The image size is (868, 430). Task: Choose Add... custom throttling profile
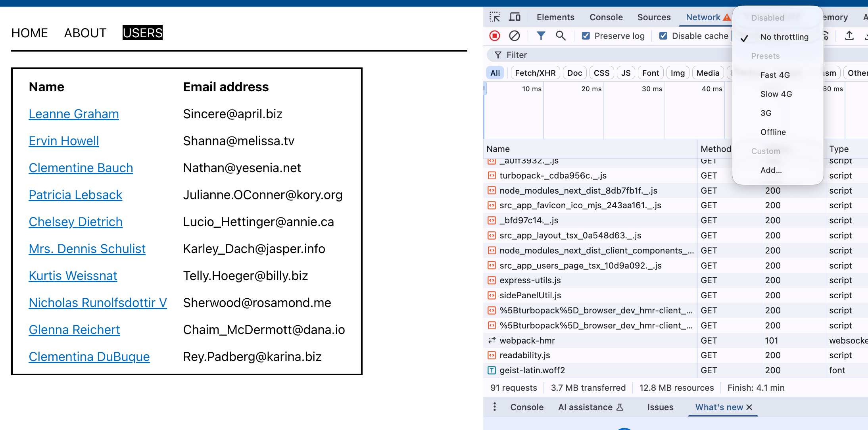(x=771, y=170)
